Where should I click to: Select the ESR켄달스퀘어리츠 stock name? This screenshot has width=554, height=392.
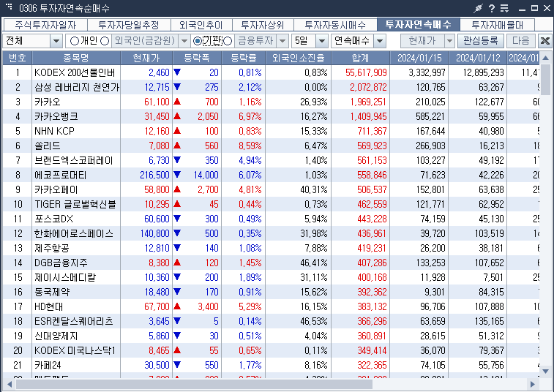(73, 321)
